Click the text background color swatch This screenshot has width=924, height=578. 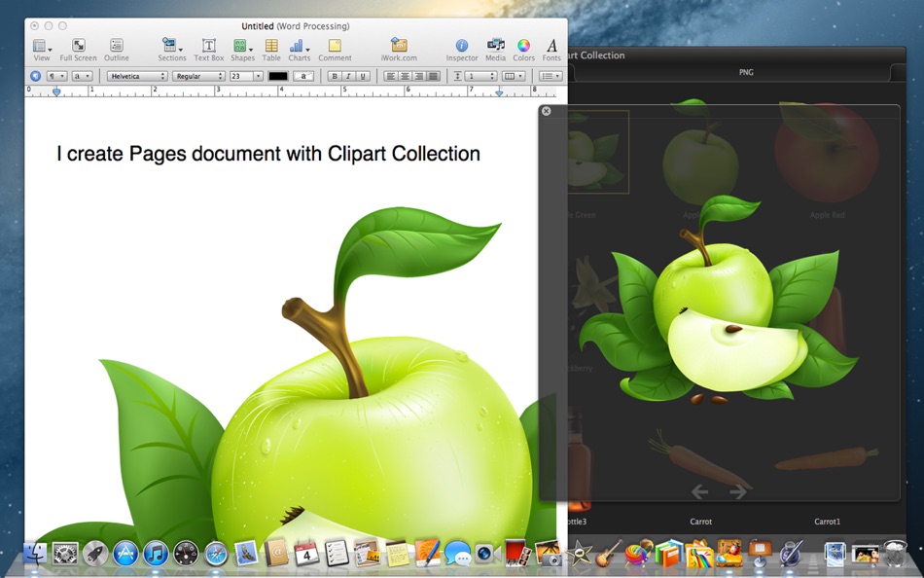303,76
